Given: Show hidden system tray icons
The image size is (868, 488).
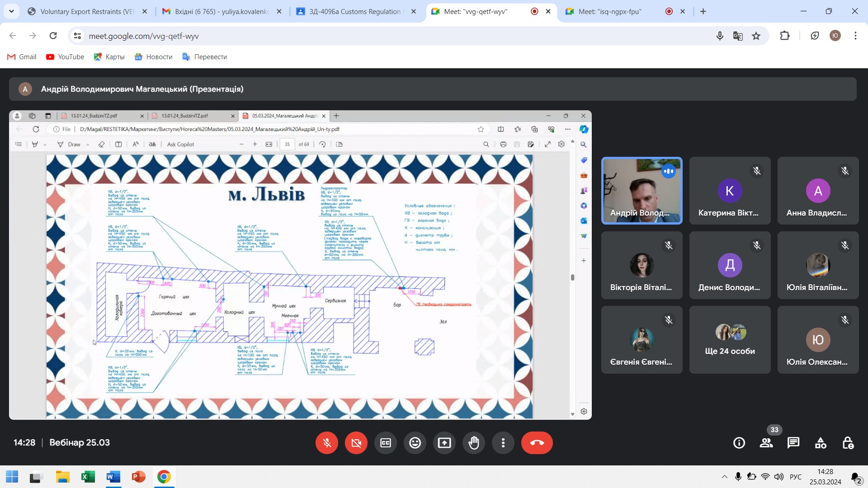Looking at the screenshot, I should (724, 477).
